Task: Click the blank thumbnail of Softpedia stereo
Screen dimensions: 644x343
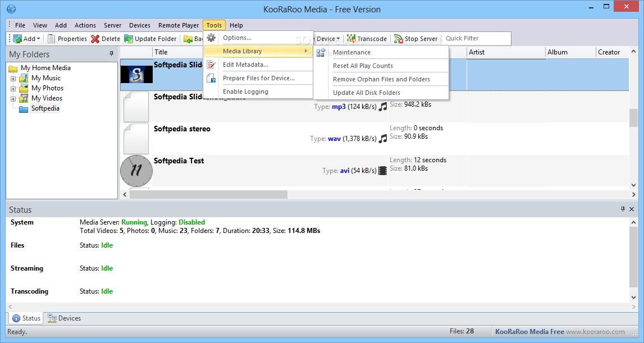Action: tap(136, 139)
